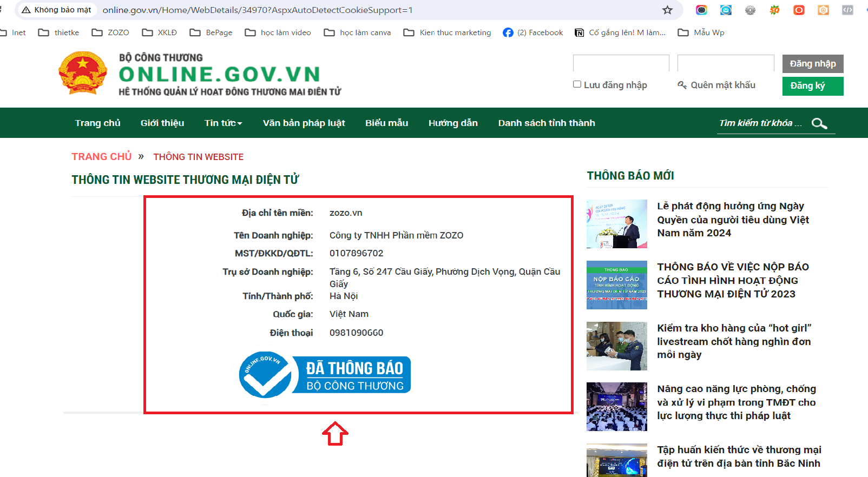Select phone number '0981090660'
Image resolution: width=868 pixels, height=477 pixels.
tap(356, 333)
